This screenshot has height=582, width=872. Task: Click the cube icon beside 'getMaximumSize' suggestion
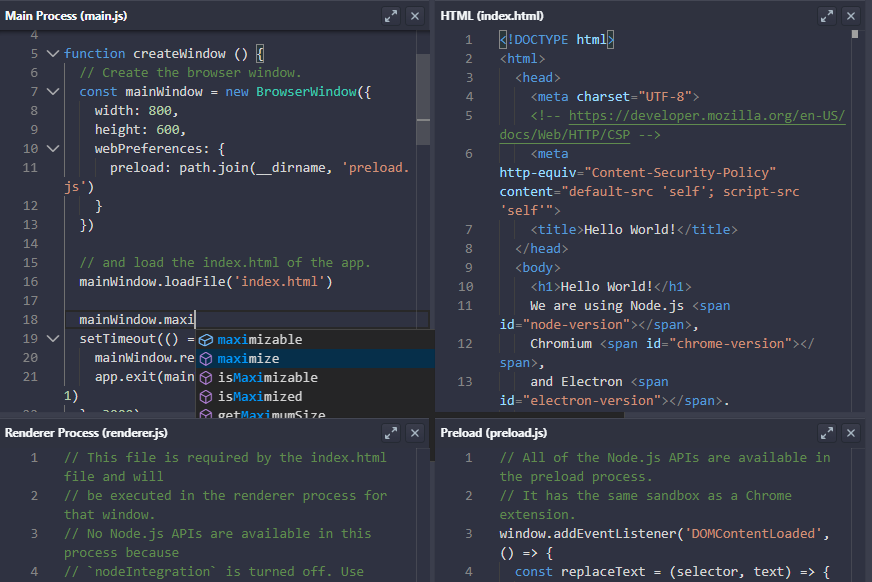(206, 413)
